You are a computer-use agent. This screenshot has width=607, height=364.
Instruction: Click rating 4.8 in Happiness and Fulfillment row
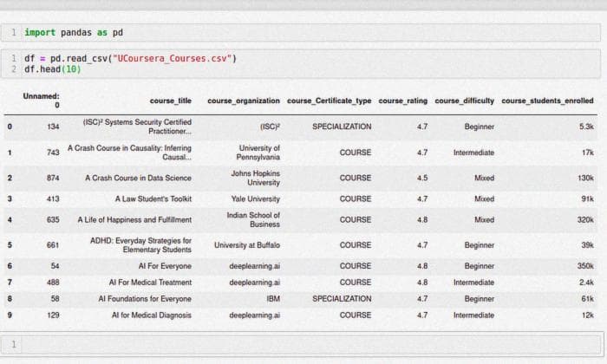click(x=422, y=220)
